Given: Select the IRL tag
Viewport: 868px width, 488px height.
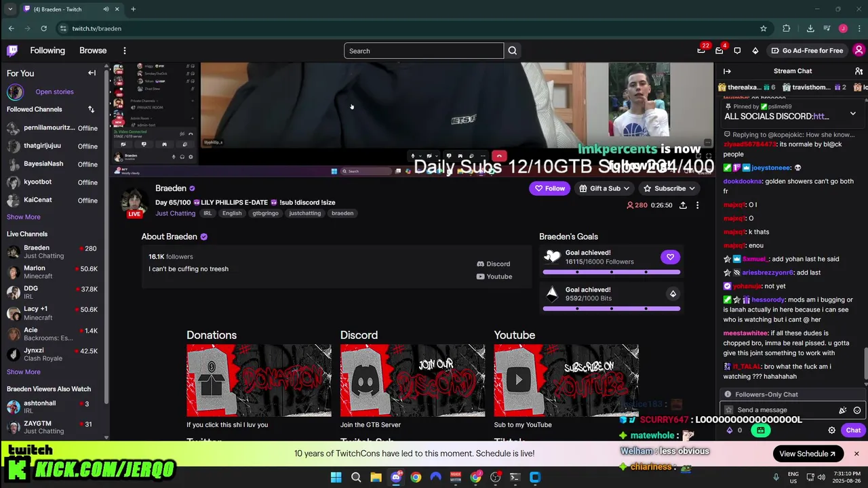Looking at the screenshot, I should [x=208, y=213].
